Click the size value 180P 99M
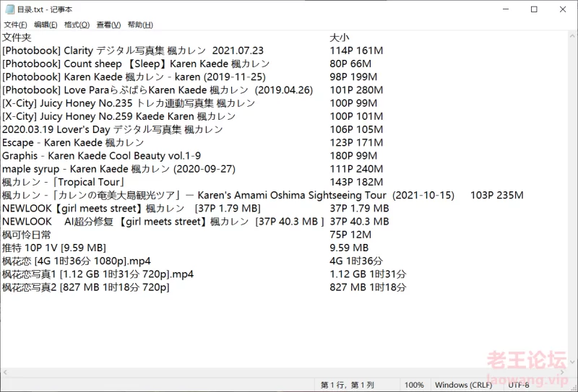This screenshot has width=578, height=392. [353, 156]
